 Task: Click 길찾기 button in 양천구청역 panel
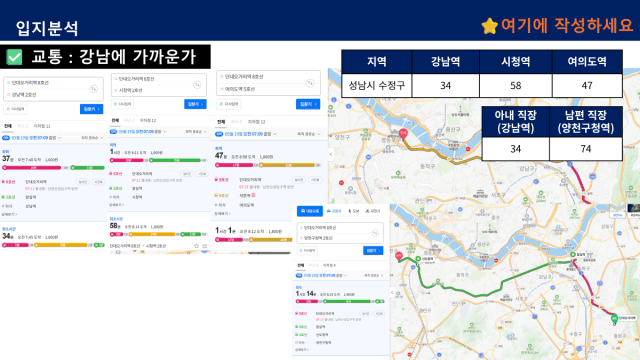tap(373, 250)
